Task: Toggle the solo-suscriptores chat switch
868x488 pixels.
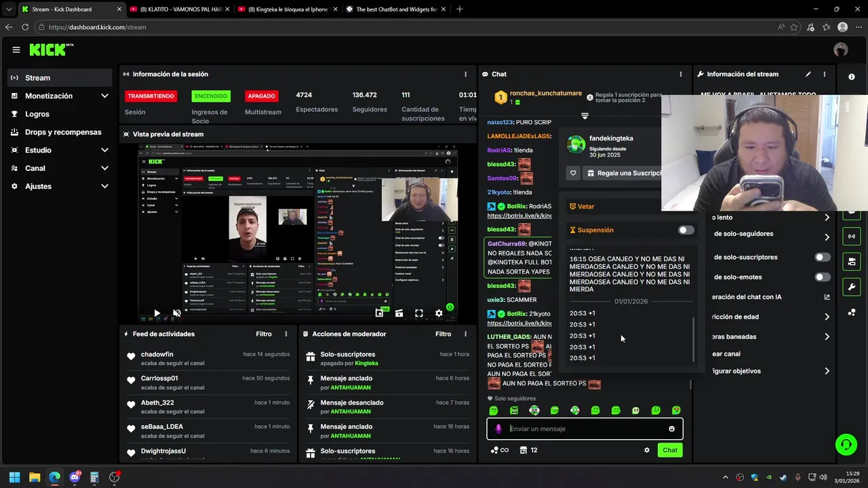Action: 823,258
